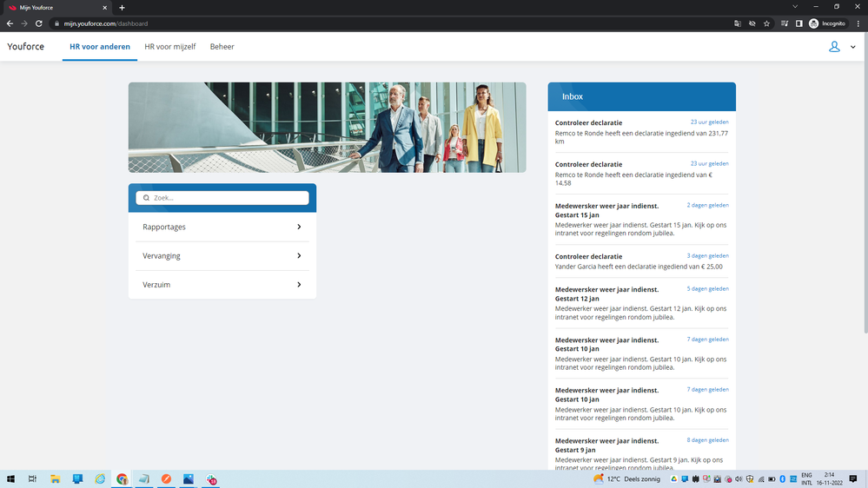868x488 pixels.
Task: Expand the Rapportages menu chevron
Action: [299, 227]
